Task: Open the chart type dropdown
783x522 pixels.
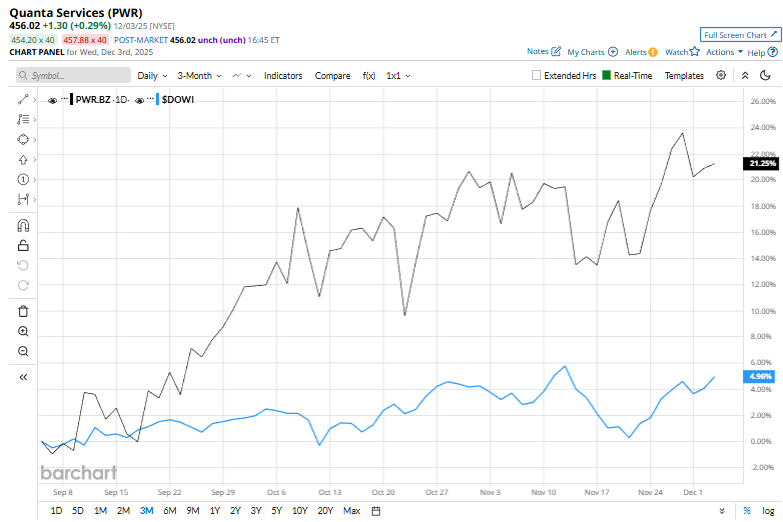Action: pos(242,75)
